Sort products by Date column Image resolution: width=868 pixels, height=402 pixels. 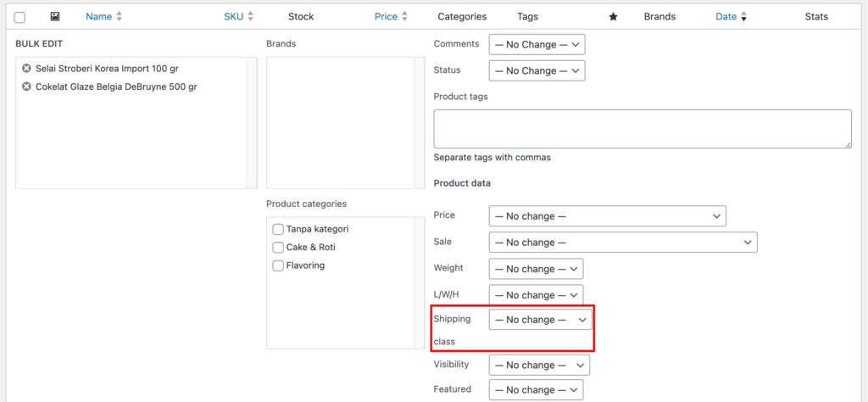tap(726, 17)
